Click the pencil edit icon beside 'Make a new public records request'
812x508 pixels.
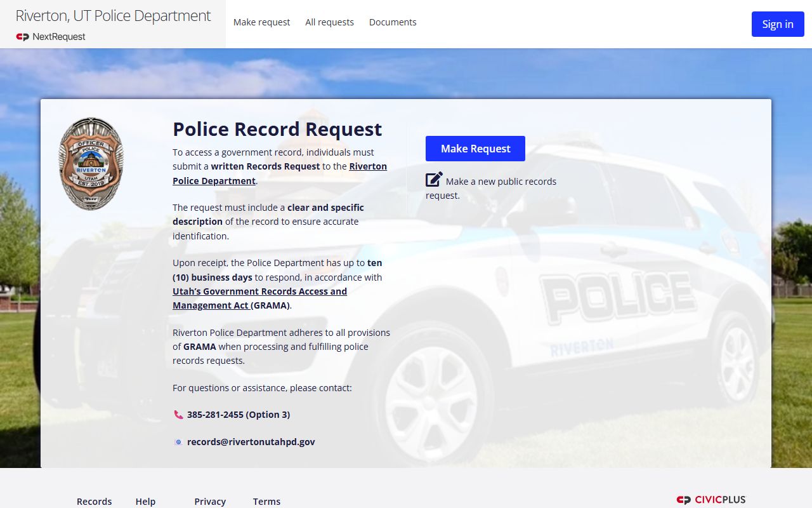tap(434, 180)
